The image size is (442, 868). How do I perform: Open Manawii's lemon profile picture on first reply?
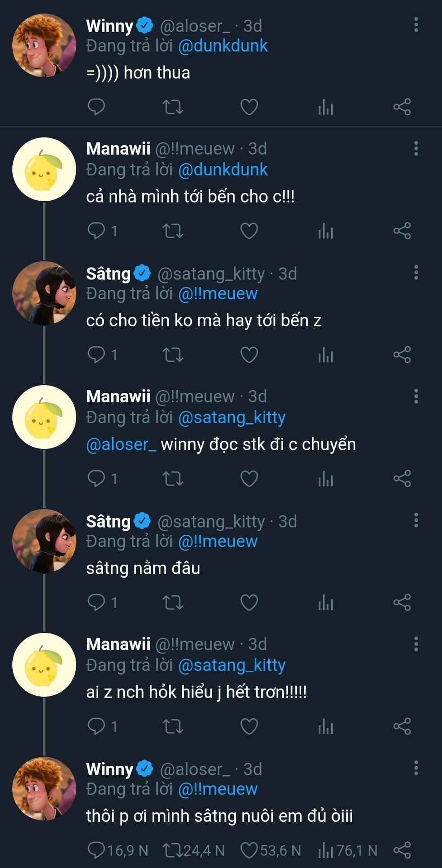(x=44, y=170)
